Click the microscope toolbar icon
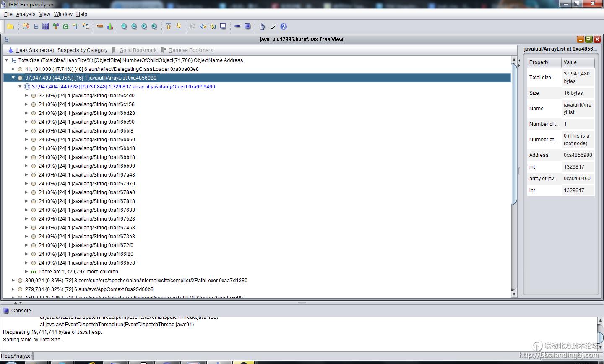Viewport: 604px width, 364px height. pos(263,26)
